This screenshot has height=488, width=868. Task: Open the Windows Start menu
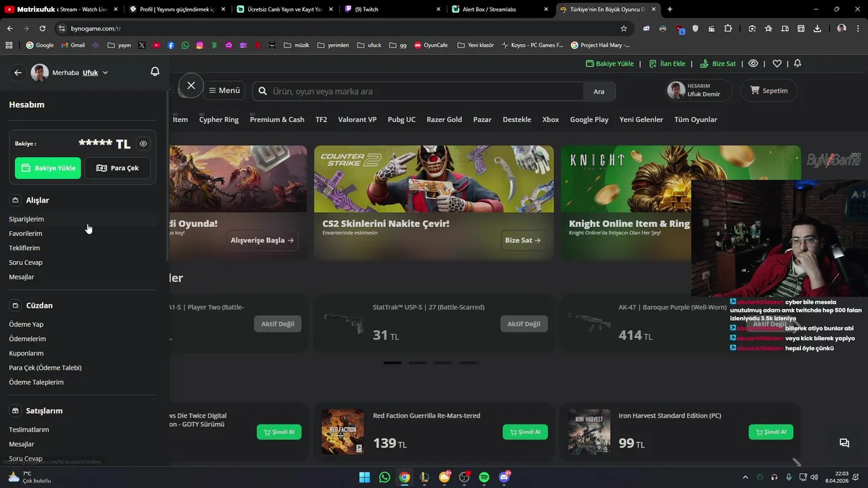point(365,477)
